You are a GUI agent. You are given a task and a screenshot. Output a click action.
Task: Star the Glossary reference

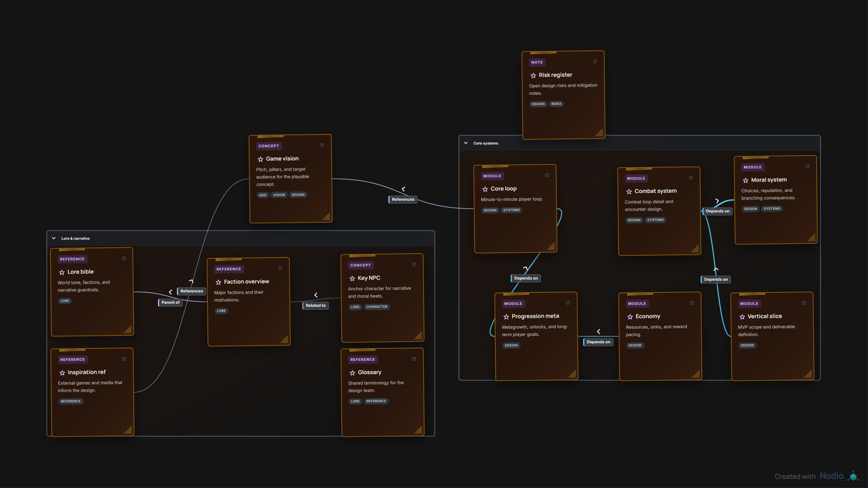point(352,372)
